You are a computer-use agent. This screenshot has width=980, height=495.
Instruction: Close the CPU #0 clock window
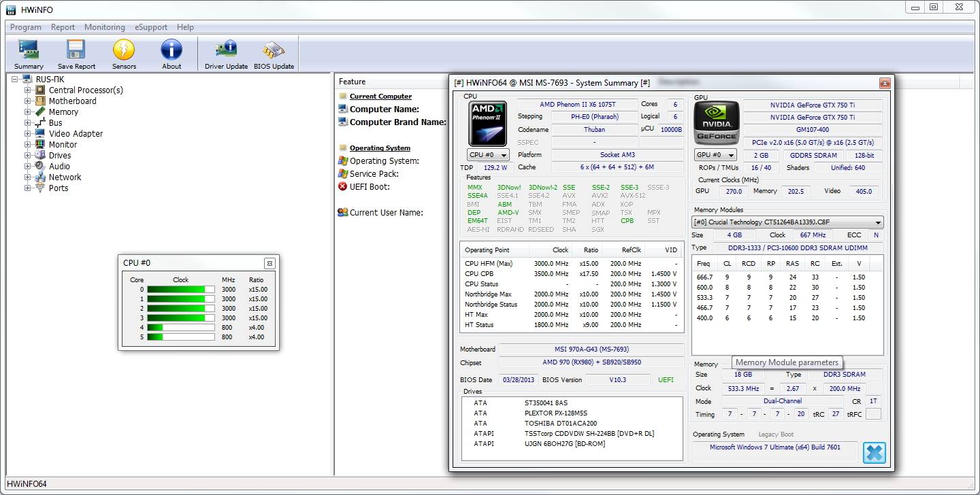coord(269,263)
